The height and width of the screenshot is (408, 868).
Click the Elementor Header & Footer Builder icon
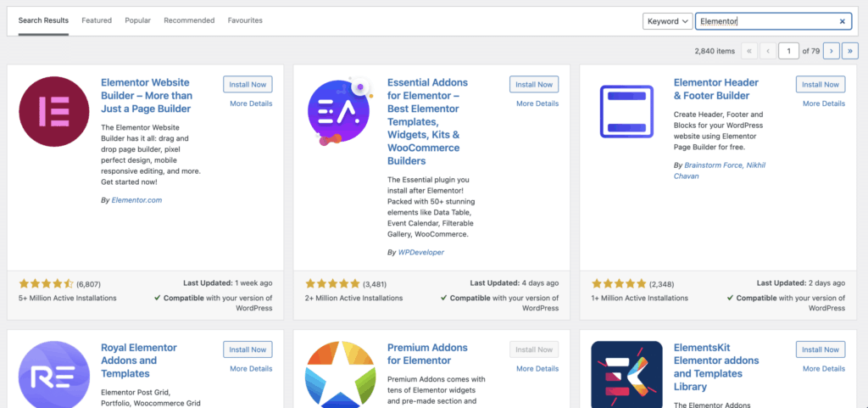[x=626, y=111]
